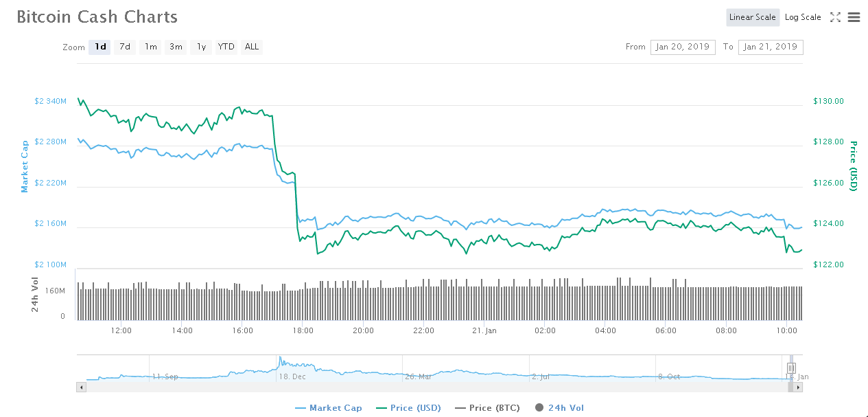Click the 04:00 time axis label

[605, 330]
